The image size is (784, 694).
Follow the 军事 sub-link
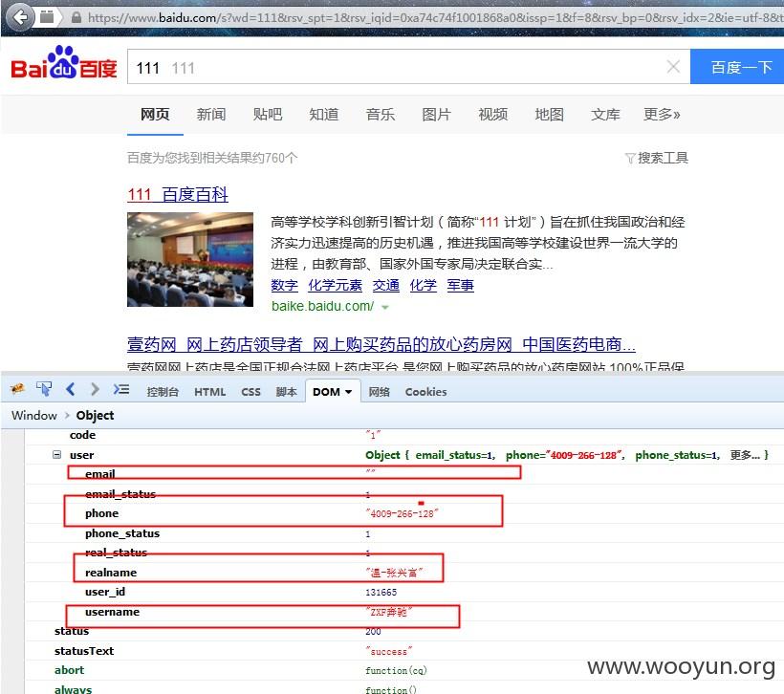click(461, 285)
